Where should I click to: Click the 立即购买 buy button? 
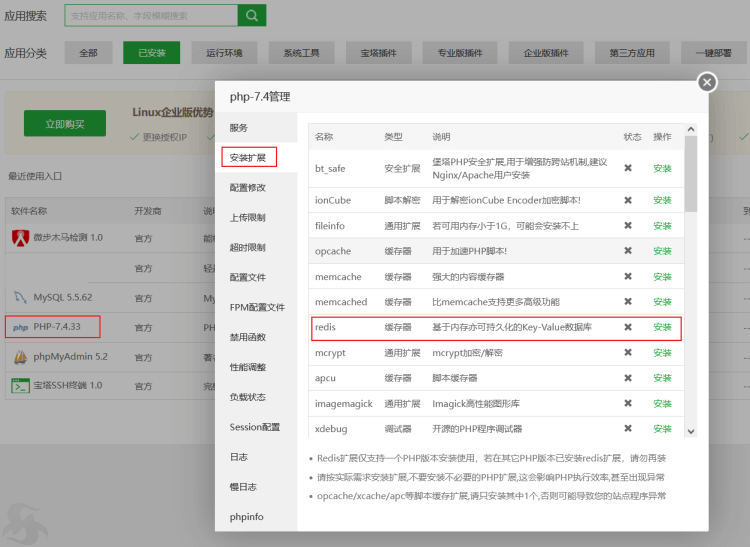[x=65, y=124]
